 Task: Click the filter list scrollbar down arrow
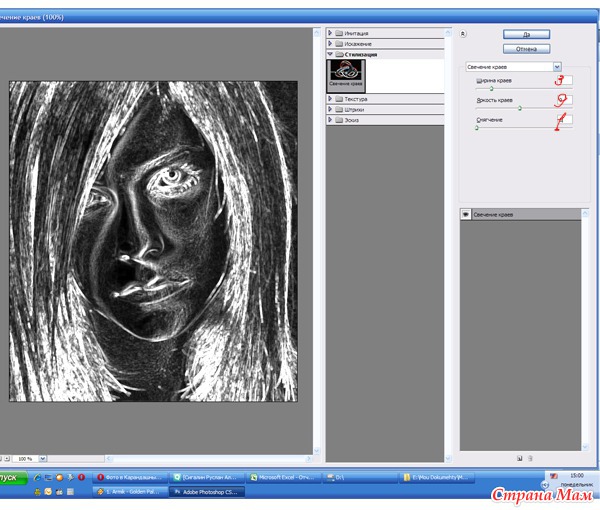(448, 458)
